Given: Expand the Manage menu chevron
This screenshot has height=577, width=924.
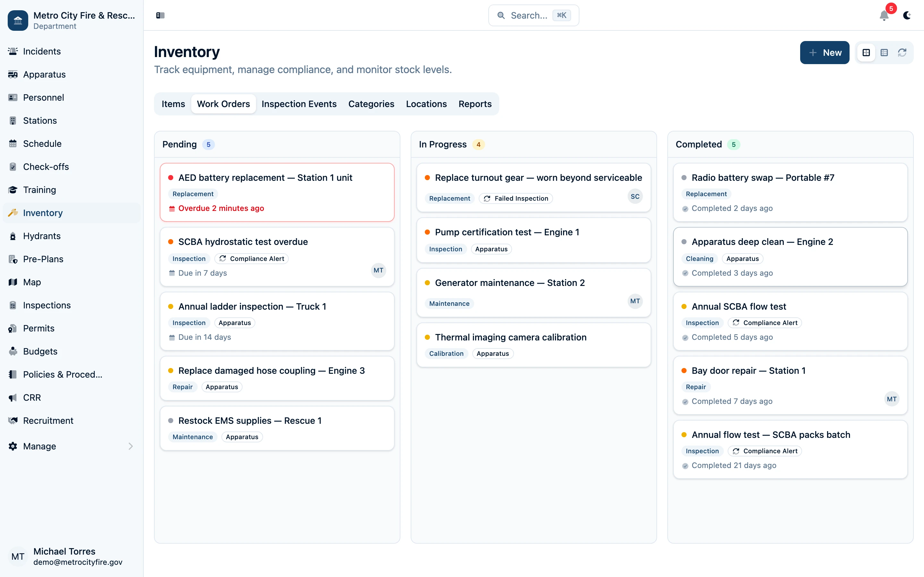Looking at the screenshot, I should [x=131, y=446].
